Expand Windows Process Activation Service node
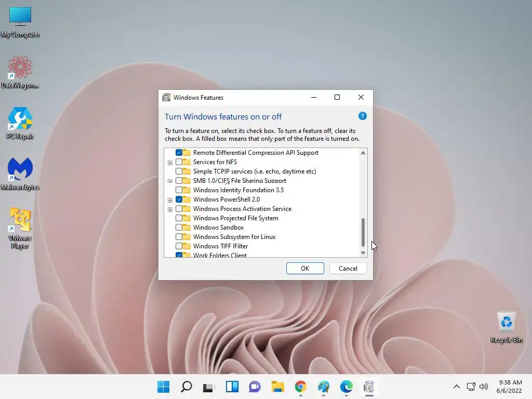 (x=170, y=209)
